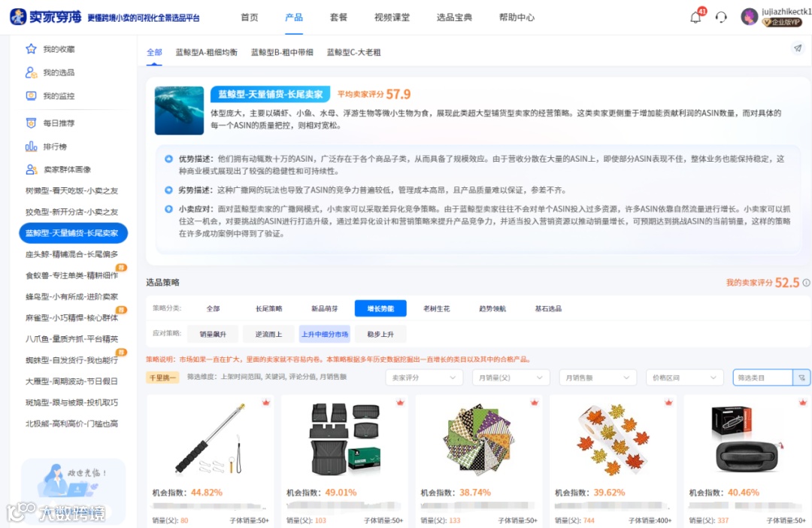The image size is (812, 528).
Task: Open the headset customer-service icon
Action: [721, 16]
